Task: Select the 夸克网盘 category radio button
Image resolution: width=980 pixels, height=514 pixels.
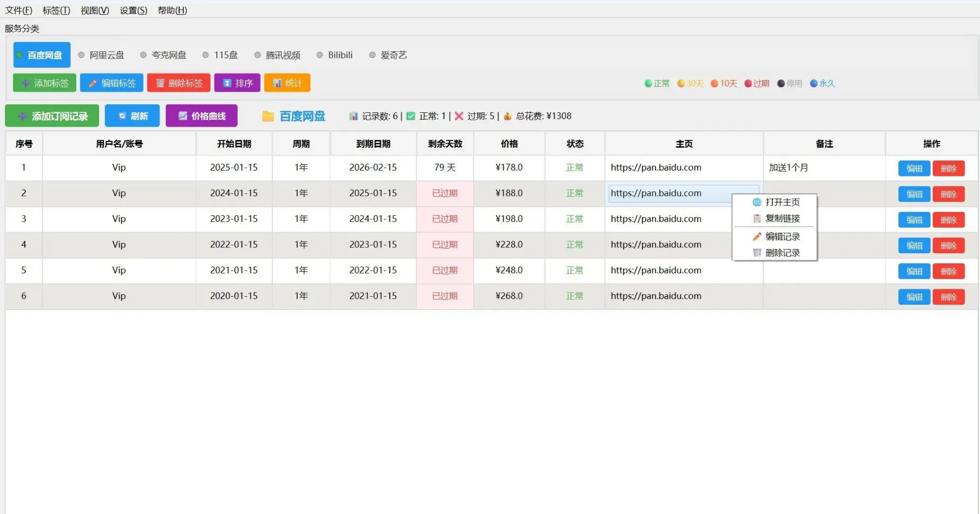Action: (144, 55)
